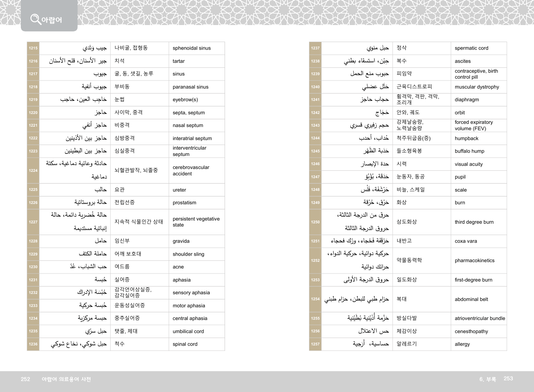Select the 'pharmacokinetics' entry

474,260
